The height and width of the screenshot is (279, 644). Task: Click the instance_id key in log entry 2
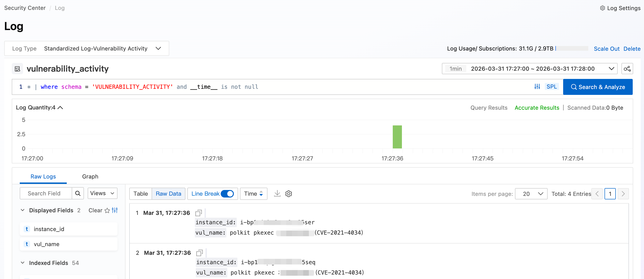(x=216, y=262)
